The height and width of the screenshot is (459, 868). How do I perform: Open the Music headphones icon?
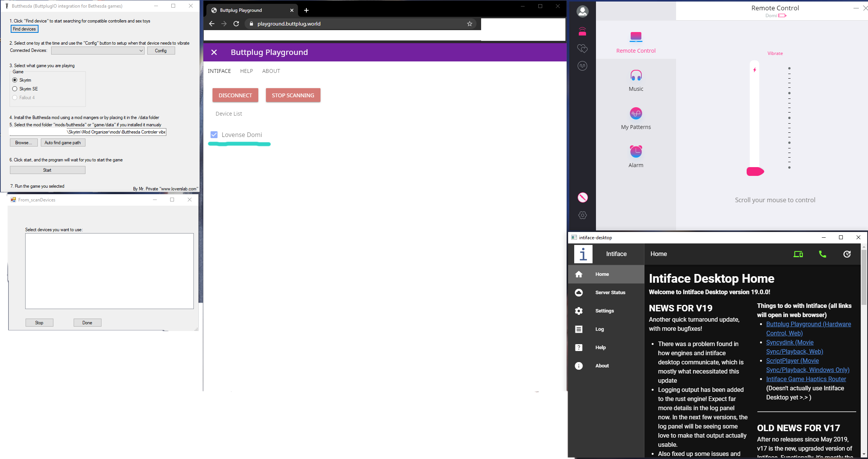pos(636,75)
